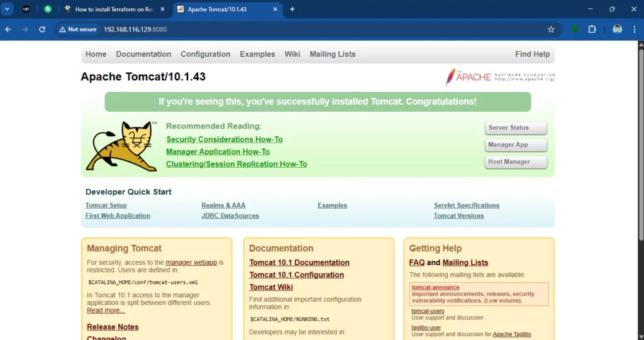This screenshot has width=644, height=340.
Task: Open the Examples navigation item
Action: pos(257,54)
